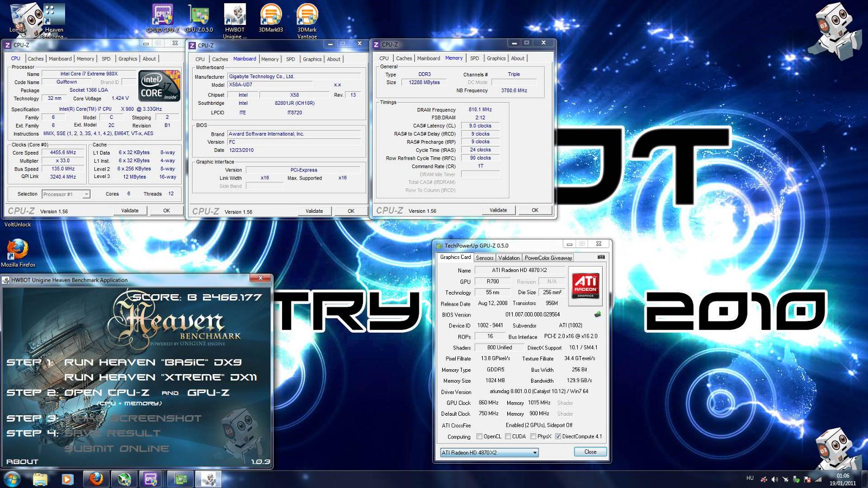The height and width of the screenshot is (488, 868).
Task: Open CPUID CPU-Z desktop shortcut
Action: click(x=163, y=18)
